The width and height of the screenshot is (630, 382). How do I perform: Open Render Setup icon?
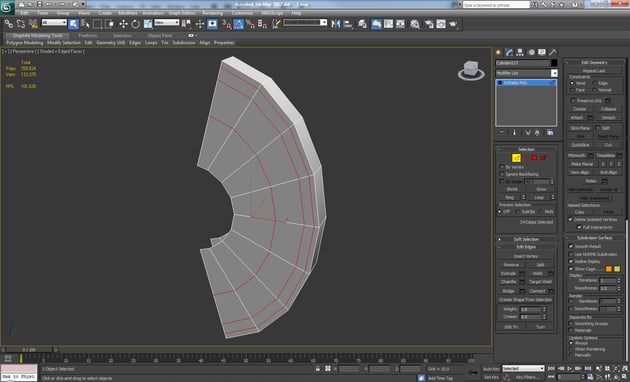(429, 24)
